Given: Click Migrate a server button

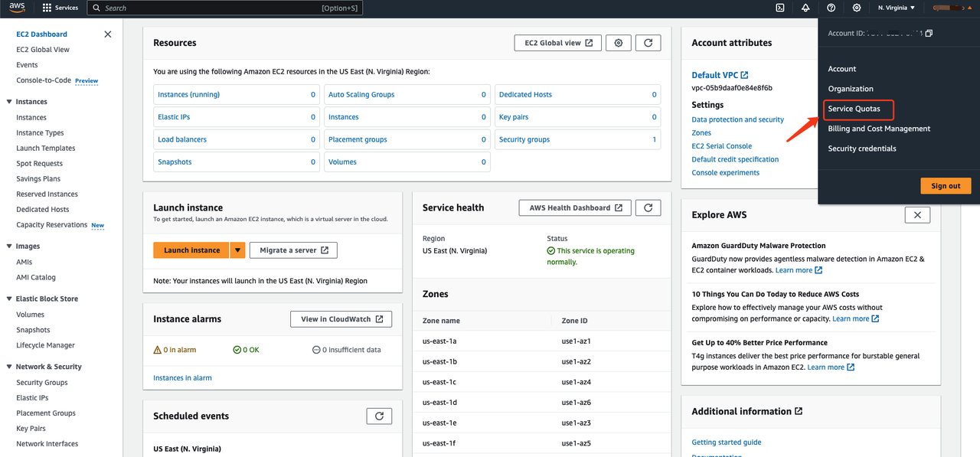Looking at the screenshot, I should coord(293,250).
